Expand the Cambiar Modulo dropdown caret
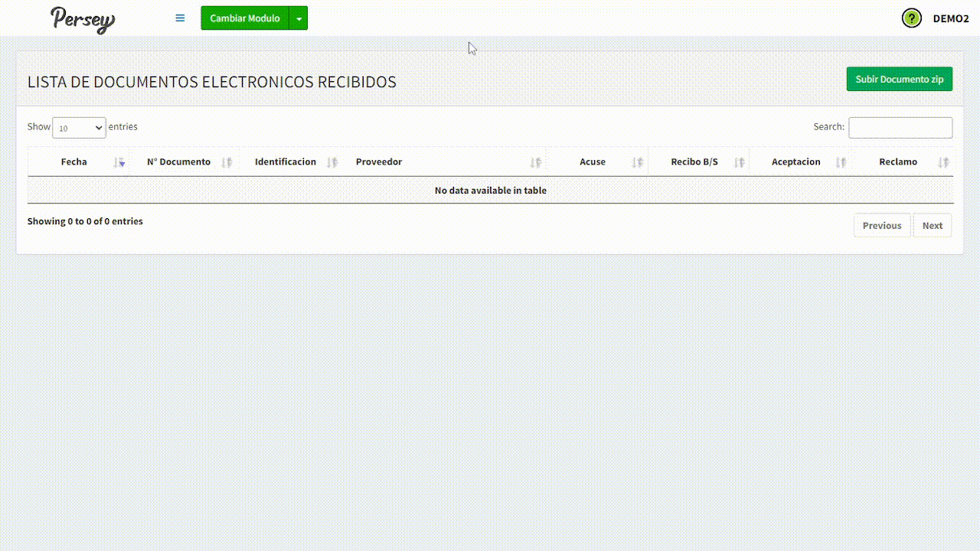Screen dimensions: 980x551 [x=299, y=18]
